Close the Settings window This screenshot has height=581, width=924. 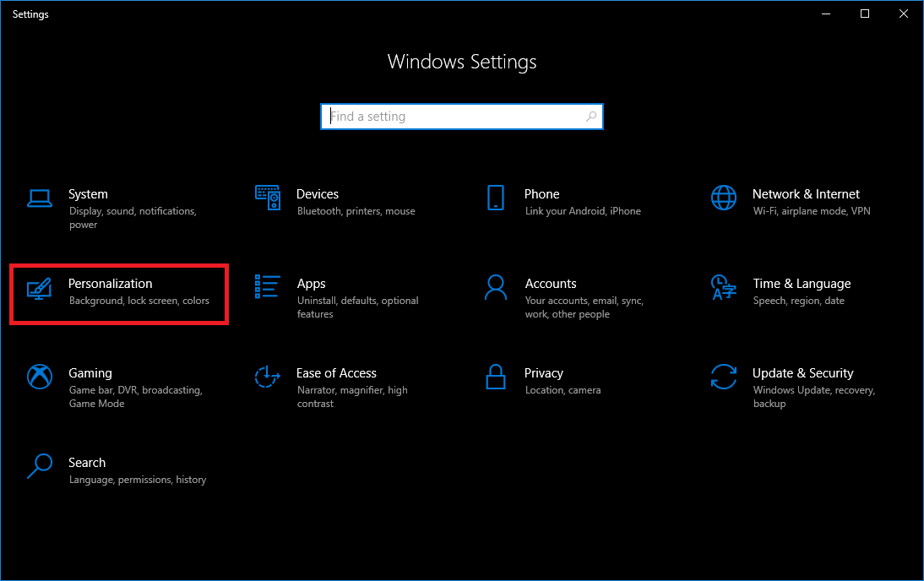coord(904,14)
